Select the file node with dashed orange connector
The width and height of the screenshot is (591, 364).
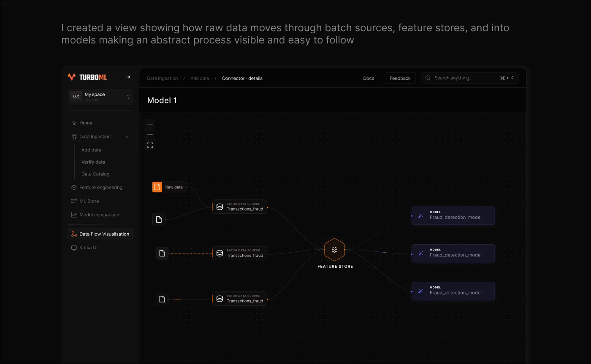click(x=162, y=253)
